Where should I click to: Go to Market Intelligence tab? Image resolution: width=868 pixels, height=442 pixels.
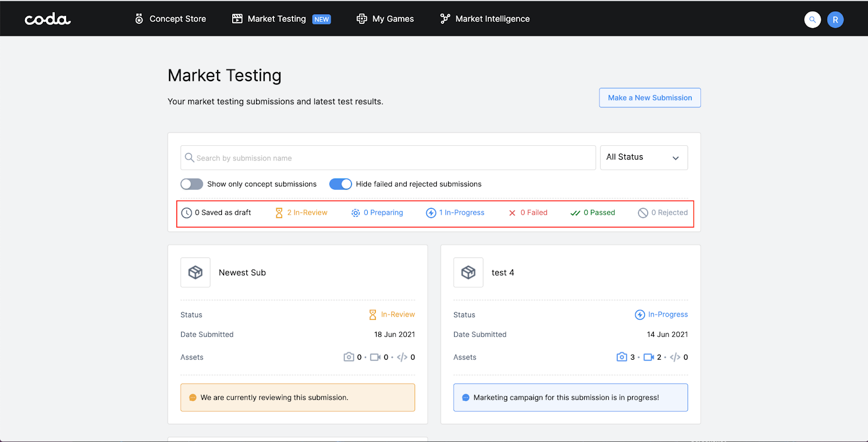pos(484,19)
